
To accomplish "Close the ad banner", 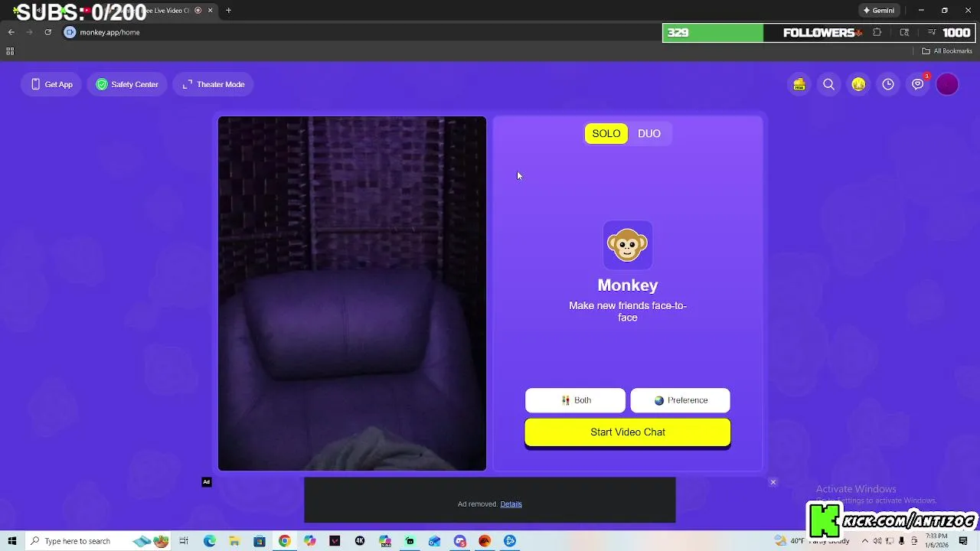I will pyautogui.click(x=773, y=482).
